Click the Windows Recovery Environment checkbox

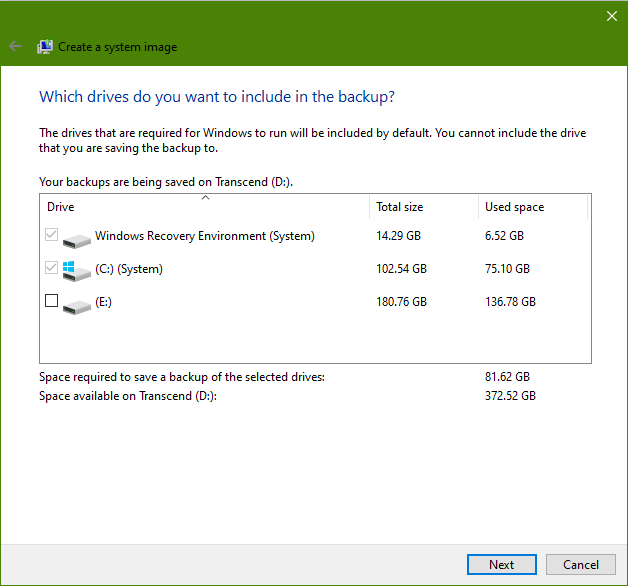point(51,235)
